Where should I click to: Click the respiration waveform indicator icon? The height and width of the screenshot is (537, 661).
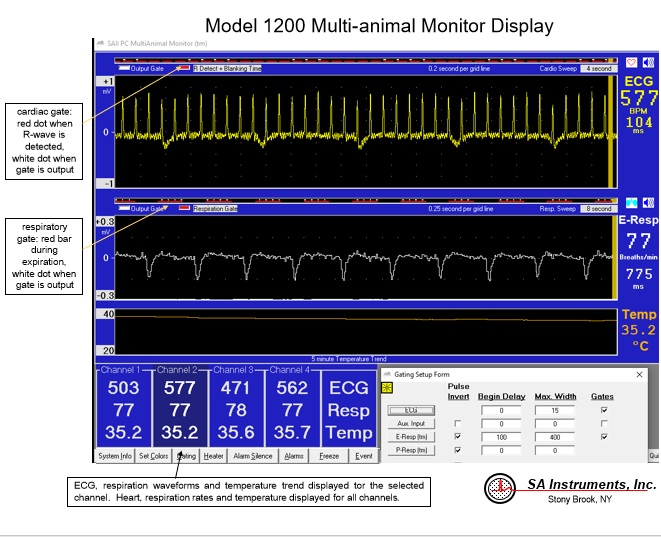(632, 203)
